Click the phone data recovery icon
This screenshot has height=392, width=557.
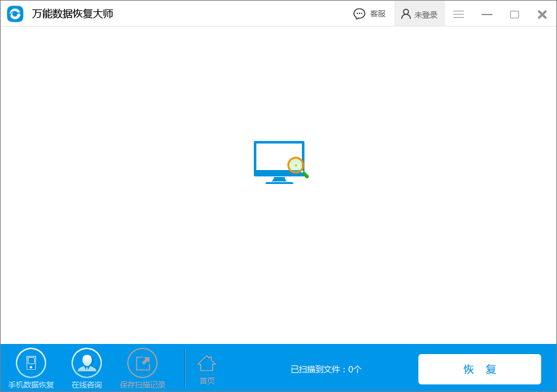[x=31, y=363]
